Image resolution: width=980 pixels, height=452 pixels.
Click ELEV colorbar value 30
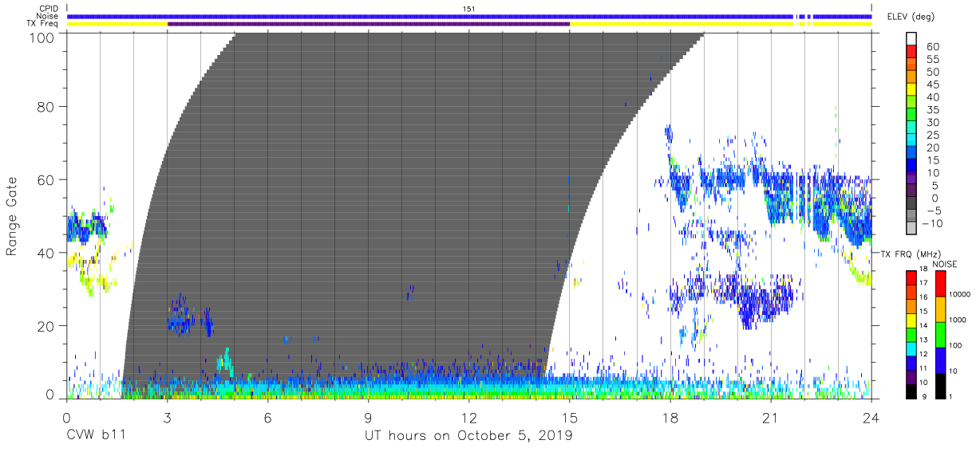pos(932,123)
